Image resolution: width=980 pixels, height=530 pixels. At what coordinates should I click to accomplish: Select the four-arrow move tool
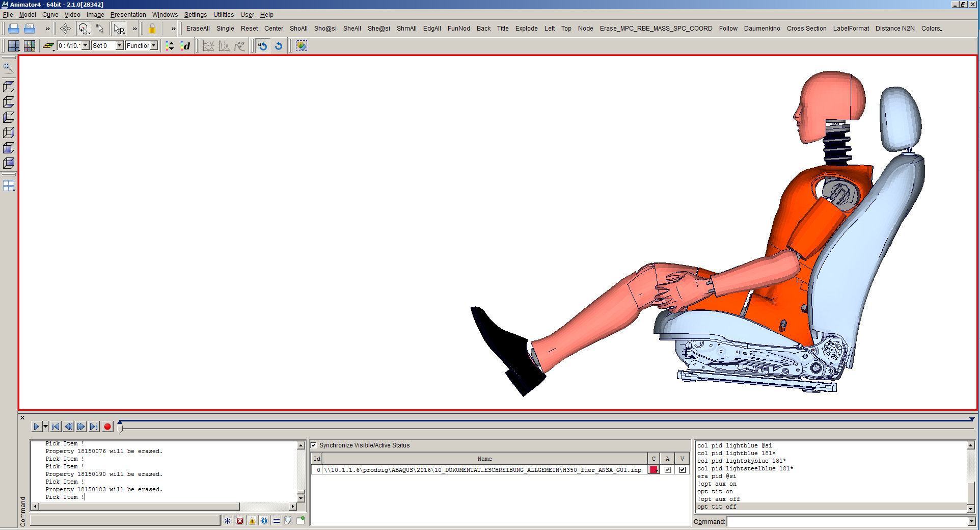coord(65,29)
